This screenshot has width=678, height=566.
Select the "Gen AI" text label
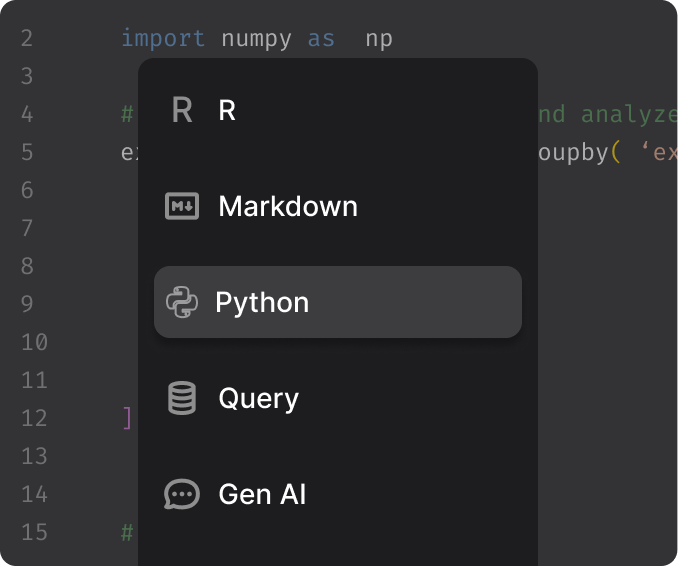click(262, 494)
